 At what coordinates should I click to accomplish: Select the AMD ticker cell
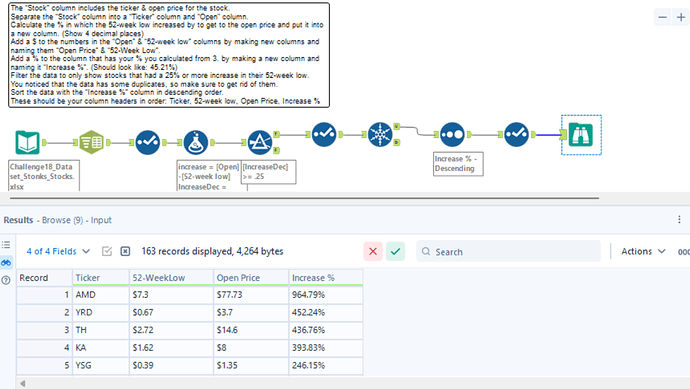tap(101, 295)
